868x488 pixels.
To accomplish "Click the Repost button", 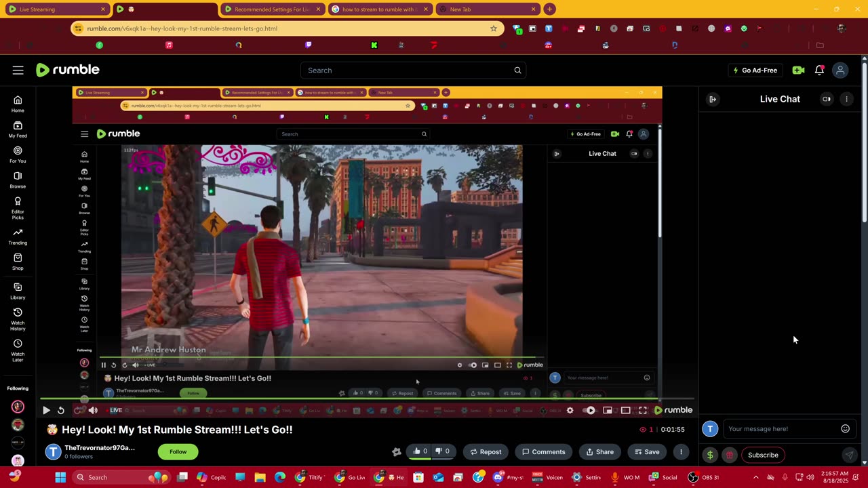I will tap(485, 451).
